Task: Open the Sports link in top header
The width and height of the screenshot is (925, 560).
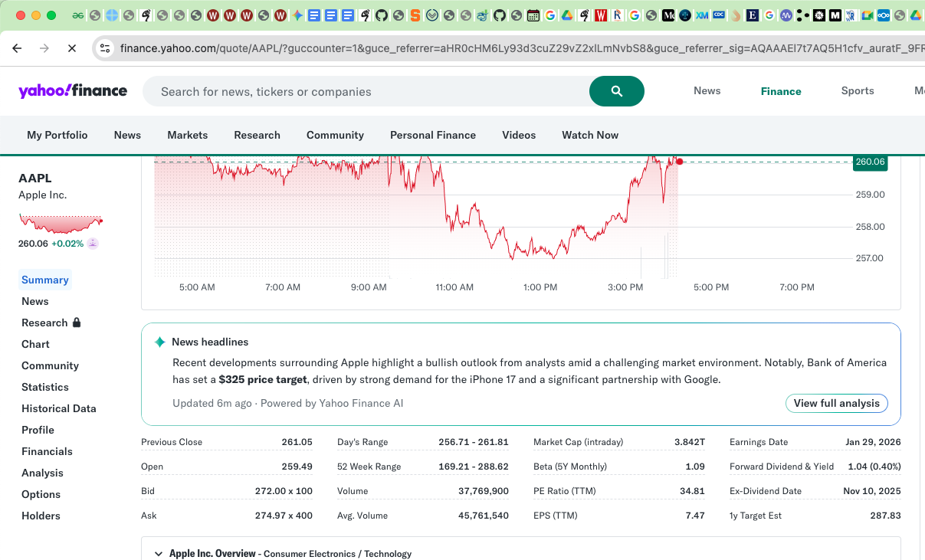Action: point(857,90)
